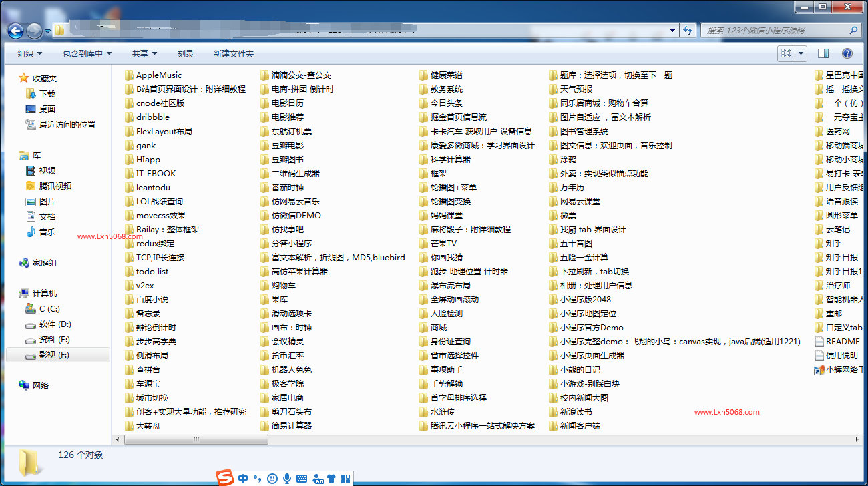
Task: Click Sogou microphone voice input icon
Action: 287,479
